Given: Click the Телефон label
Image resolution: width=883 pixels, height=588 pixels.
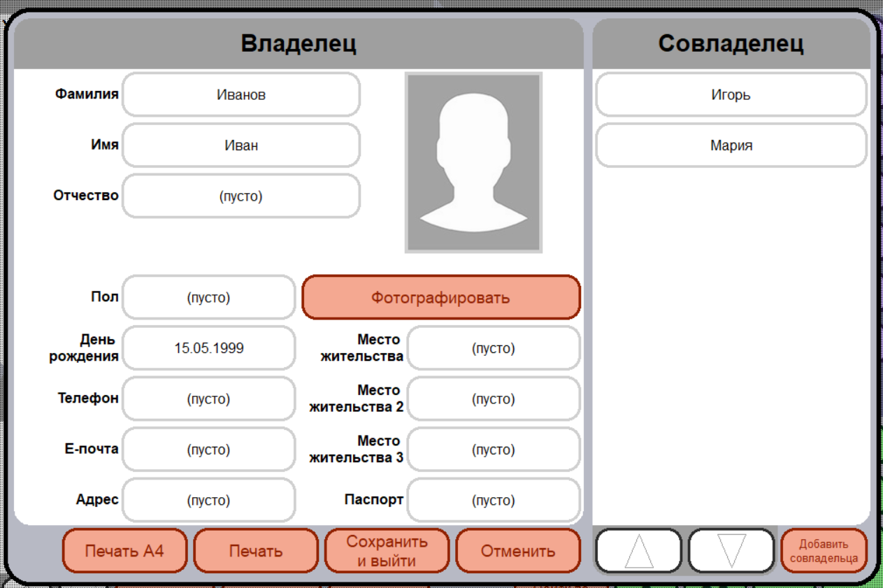Looking at the screenshot, I should [x=88, y=398].
